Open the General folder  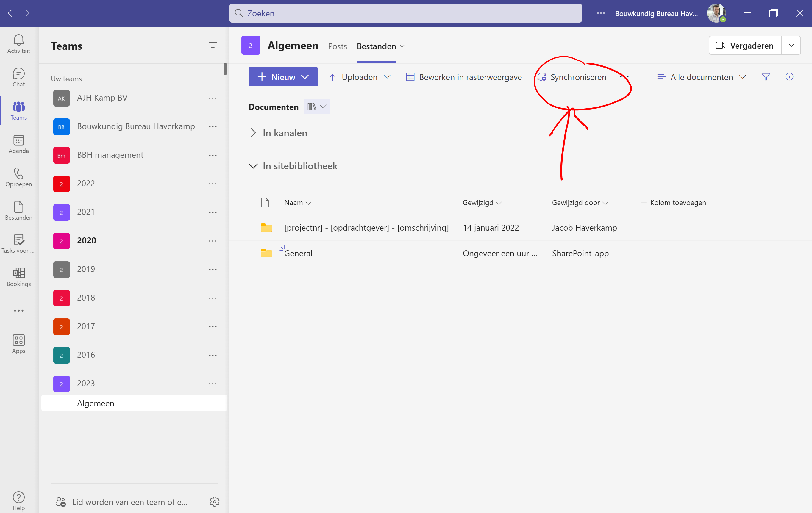point(298,254)
